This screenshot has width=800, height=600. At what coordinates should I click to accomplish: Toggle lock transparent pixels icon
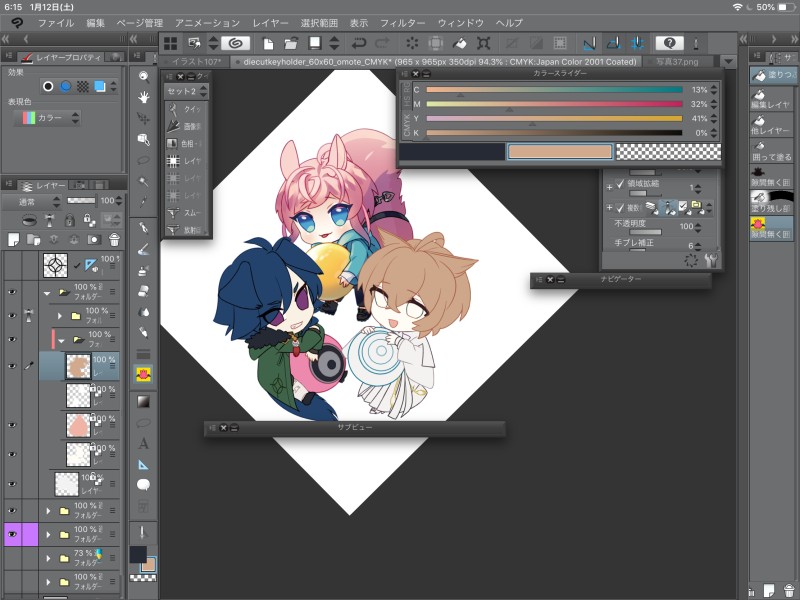pos(89,220)
